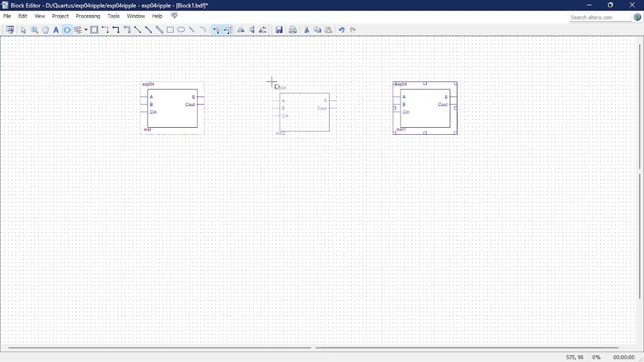
Task: Select the Diagonal Bus tool
Action: point(148,30)
